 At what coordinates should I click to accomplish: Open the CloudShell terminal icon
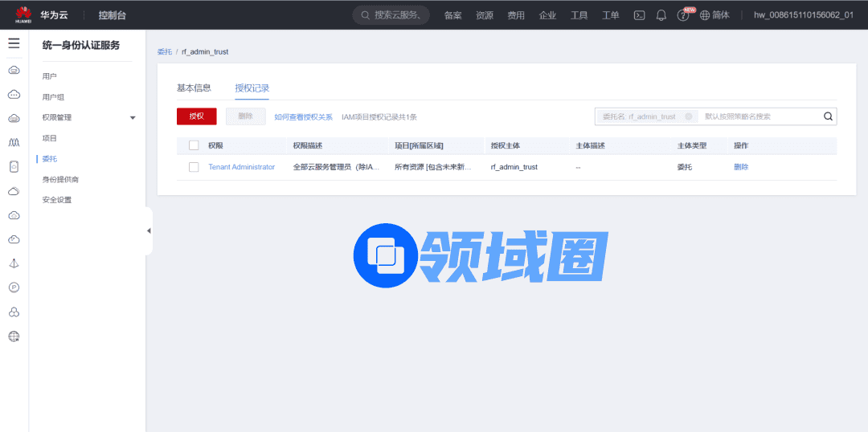pos(639,15)
